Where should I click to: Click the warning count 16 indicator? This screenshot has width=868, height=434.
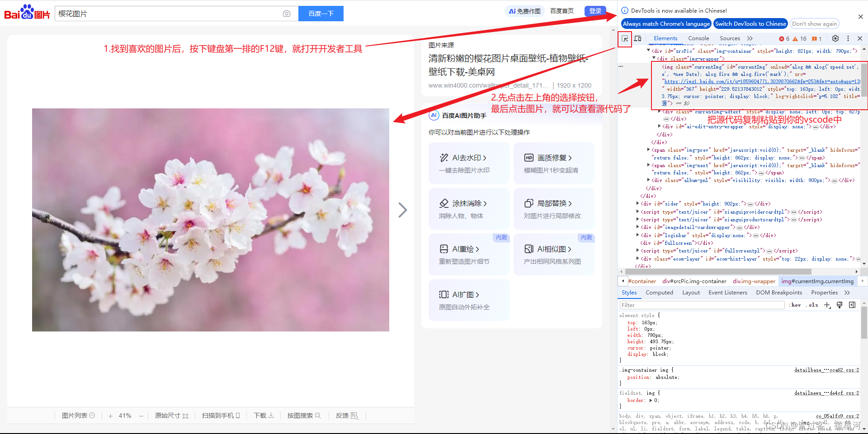point(800,39)
